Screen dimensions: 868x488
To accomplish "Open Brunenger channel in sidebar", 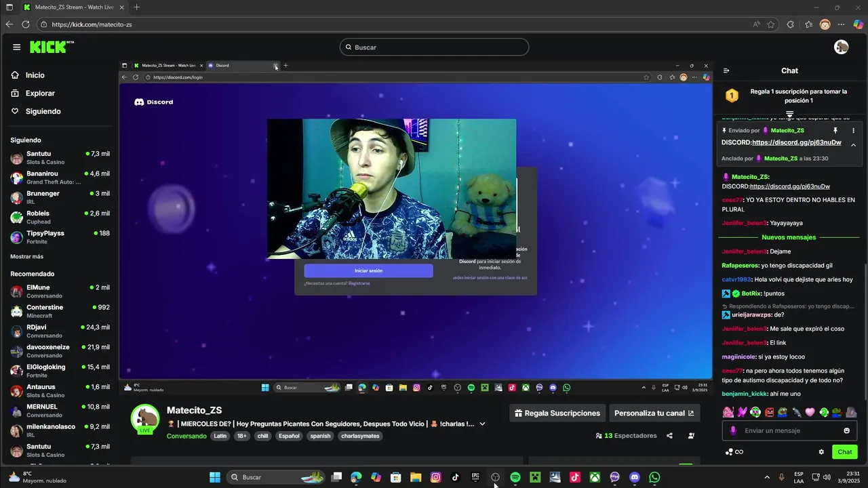I will pos(60,197).
